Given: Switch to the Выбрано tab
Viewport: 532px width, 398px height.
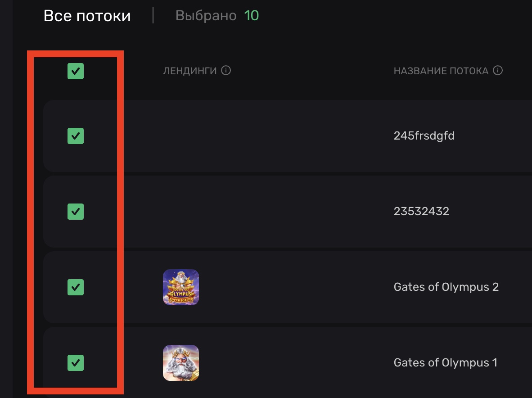Looking at the screenshot, I should 206,16.
